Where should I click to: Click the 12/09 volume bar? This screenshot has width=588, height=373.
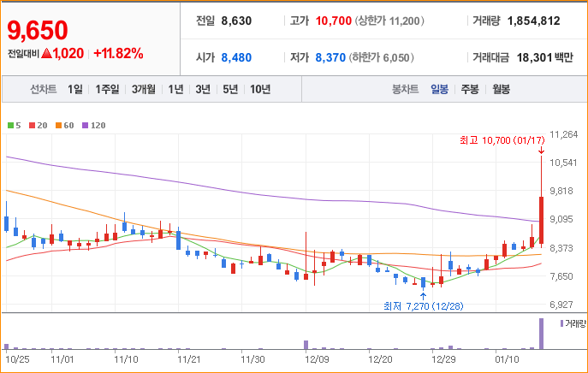[306, 345]
